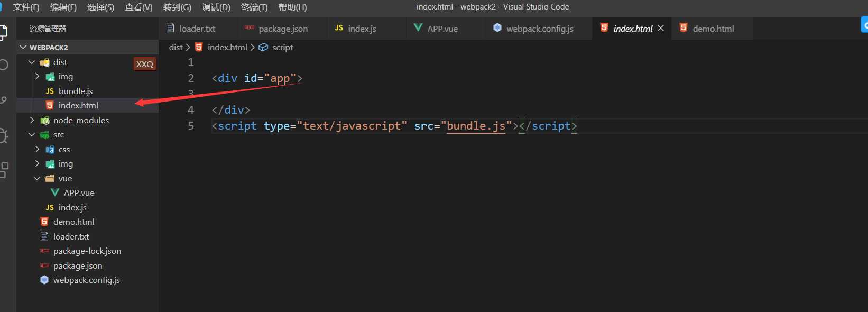Switch to the webpack.config.js tab

(540, 29)
